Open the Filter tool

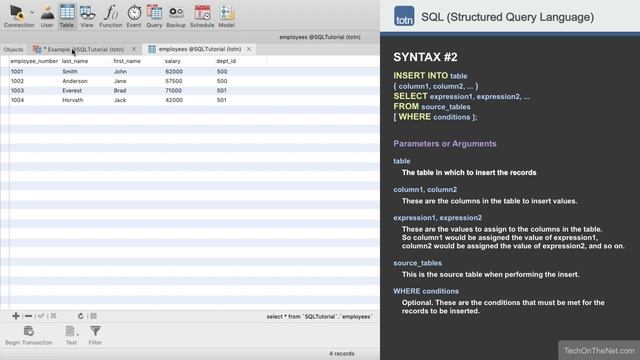[x=95, y=336]
